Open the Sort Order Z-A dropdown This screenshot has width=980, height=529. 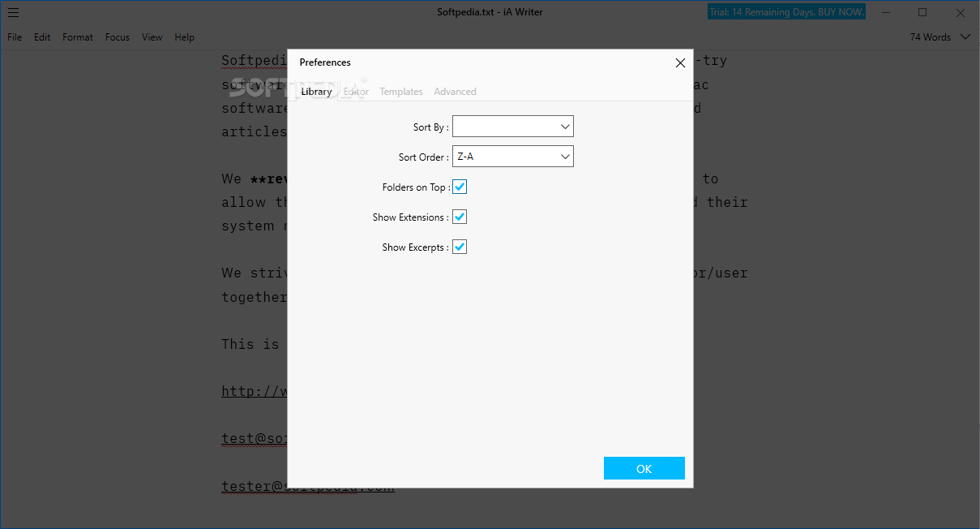click(512, 157)
